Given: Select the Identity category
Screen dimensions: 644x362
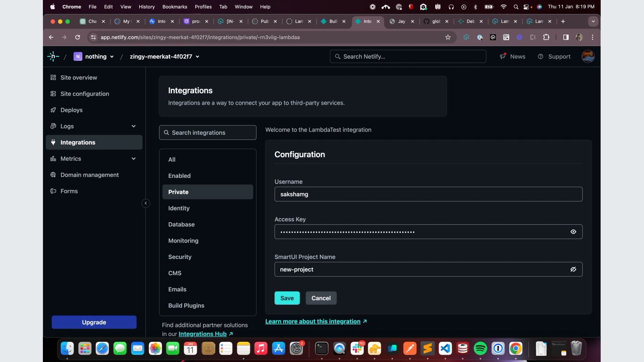Looking at the screenshot, I should pyautogui.click(x=208, y=208).
